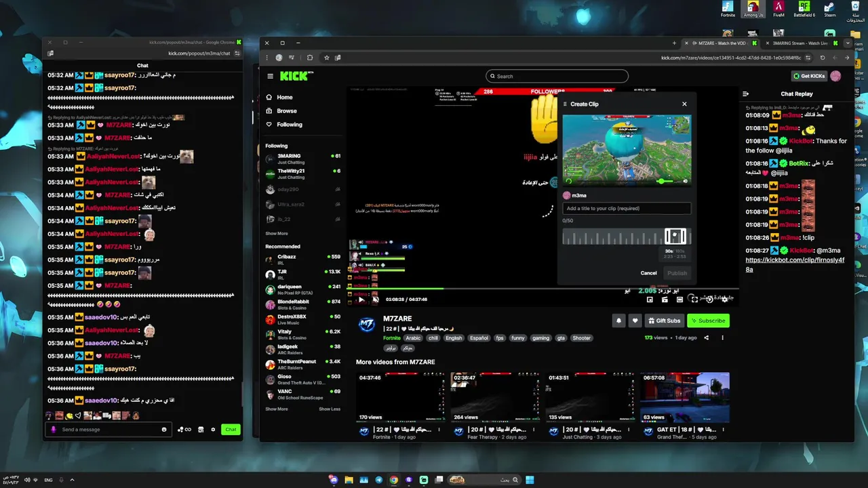Open the Kick hamburger menu
Viewport: 868px width, 488px height.
270,76
